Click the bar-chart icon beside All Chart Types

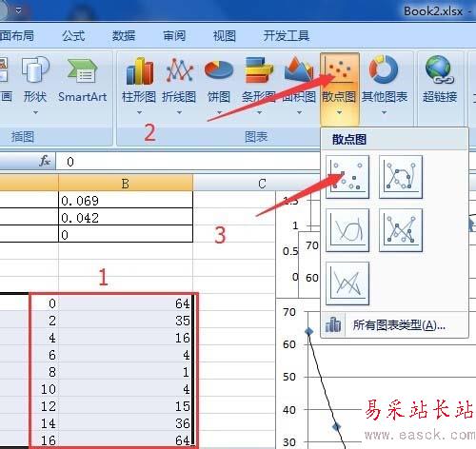coord(333,324)
